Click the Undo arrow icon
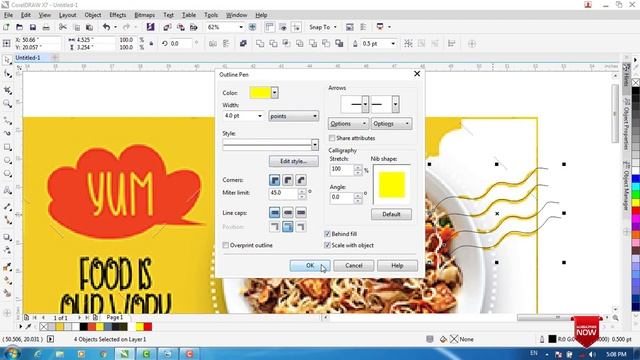The width and height of the screenshot is (640, 360). point(107,27)
